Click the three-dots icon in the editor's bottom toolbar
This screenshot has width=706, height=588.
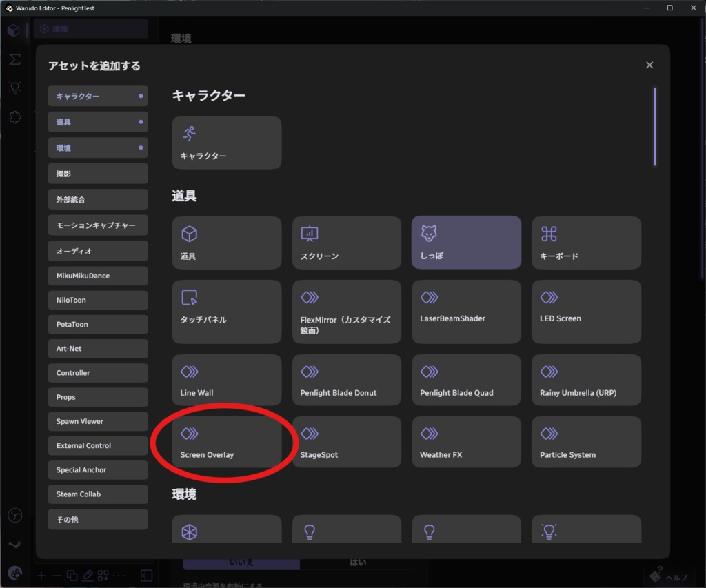pos(119,576)
